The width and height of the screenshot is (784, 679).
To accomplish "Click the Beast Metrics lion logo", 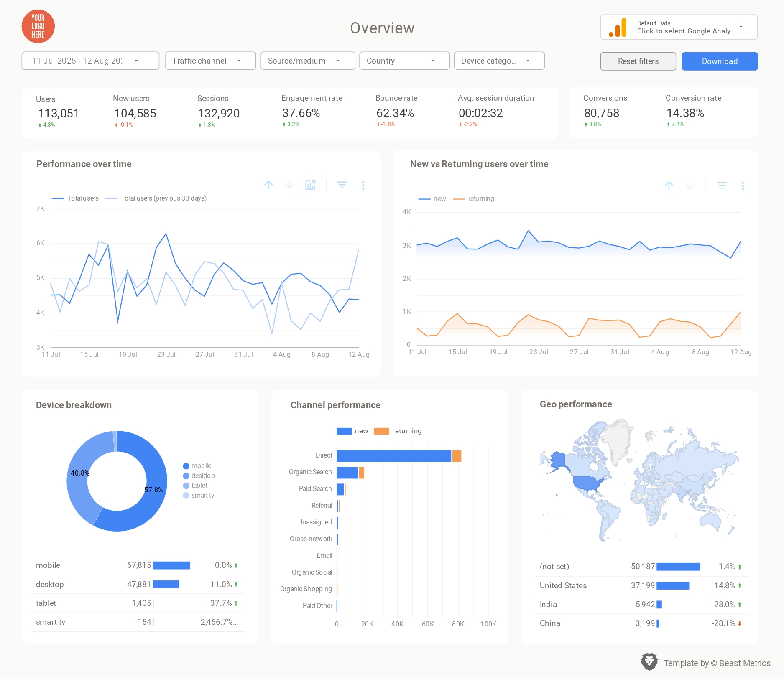I will (649, 662).
